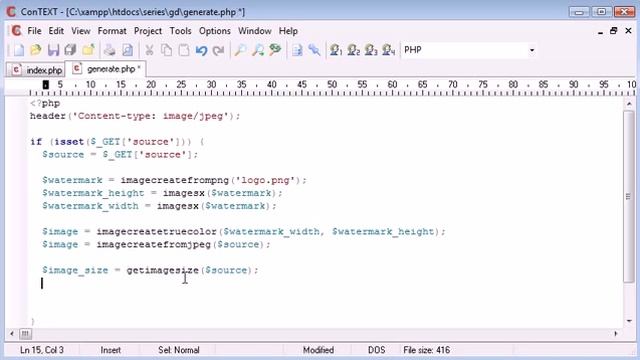Select the generate.php tab

106,69
